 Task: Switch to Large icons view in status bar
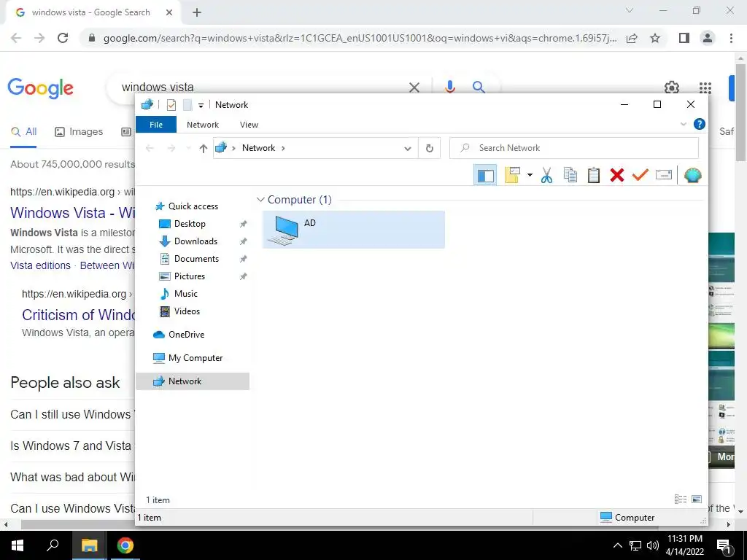(x=697, y=499)
